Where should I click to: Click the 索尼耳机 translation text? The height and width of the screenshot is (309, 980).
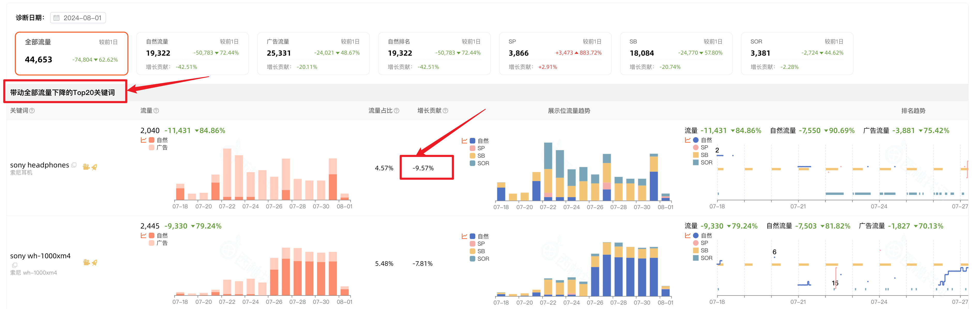click(21, 173)
